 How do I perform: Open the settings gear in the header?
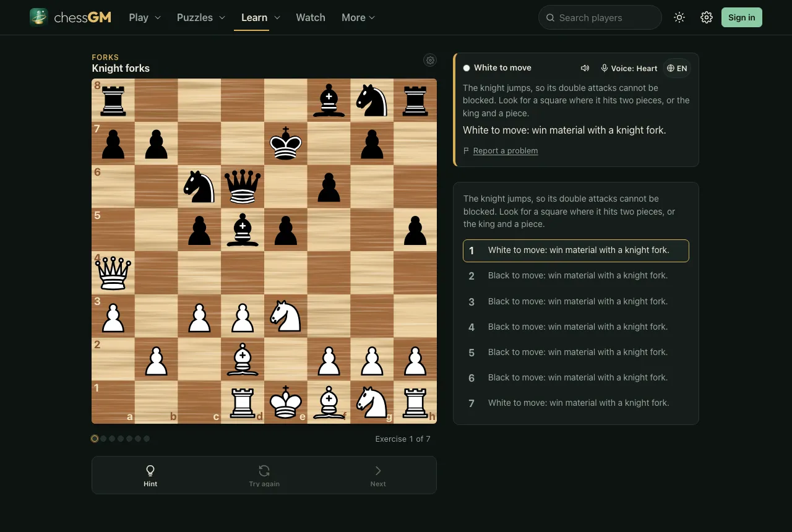[x=707, y=17]
